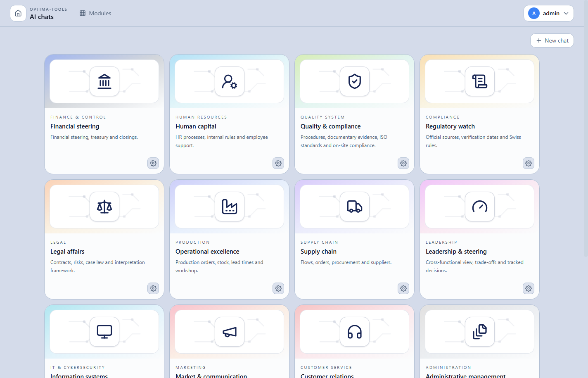Click the user-gear icon on Human capital
Viewport: 588px width, 378px height.
tap(230, 81)
